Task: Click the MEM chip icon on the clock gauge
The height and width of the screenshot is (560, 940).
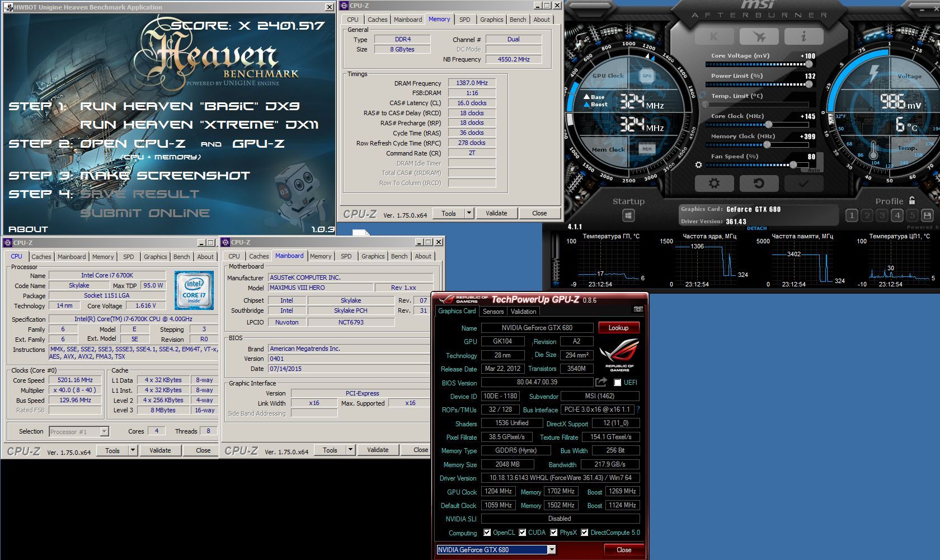Action: [647, 149]
